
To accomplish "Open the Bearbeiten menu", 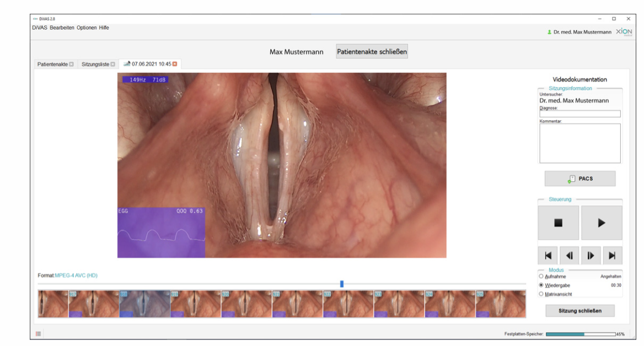I will [x=62, y=28].
